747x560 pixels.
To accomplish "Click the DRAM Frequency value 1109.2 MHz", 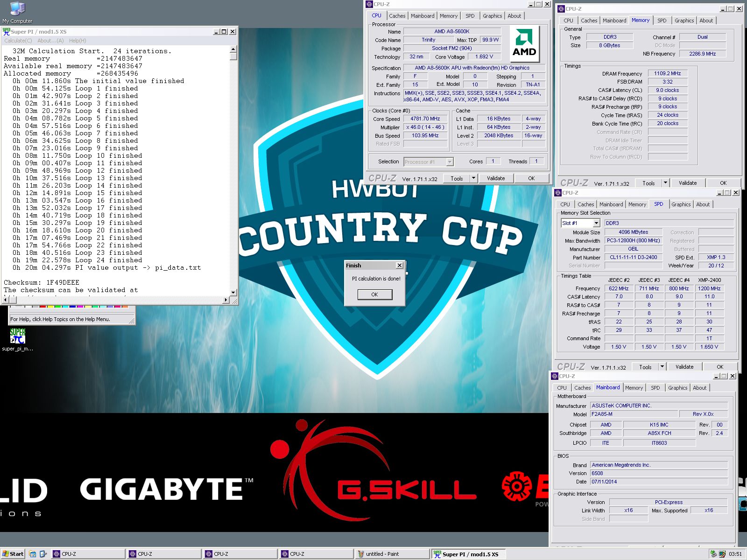I will click(x=668, y=74).
